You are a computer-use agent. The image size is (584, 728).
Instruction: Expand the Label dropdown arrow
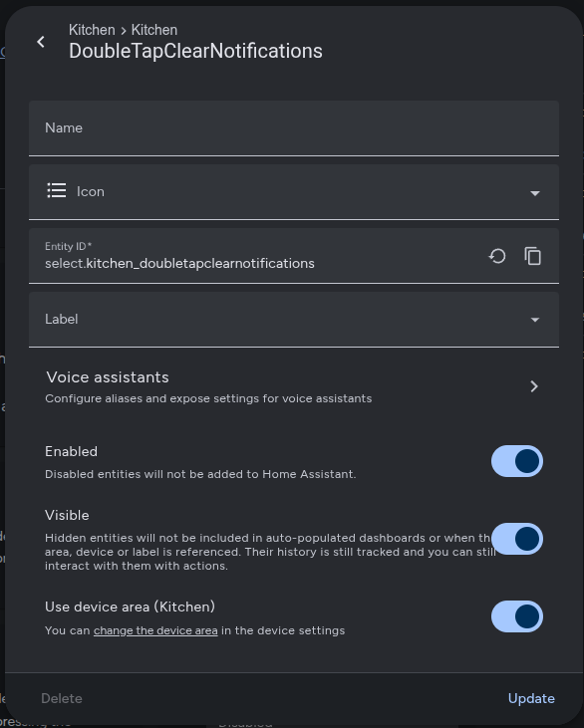click(x=535, y=320)
